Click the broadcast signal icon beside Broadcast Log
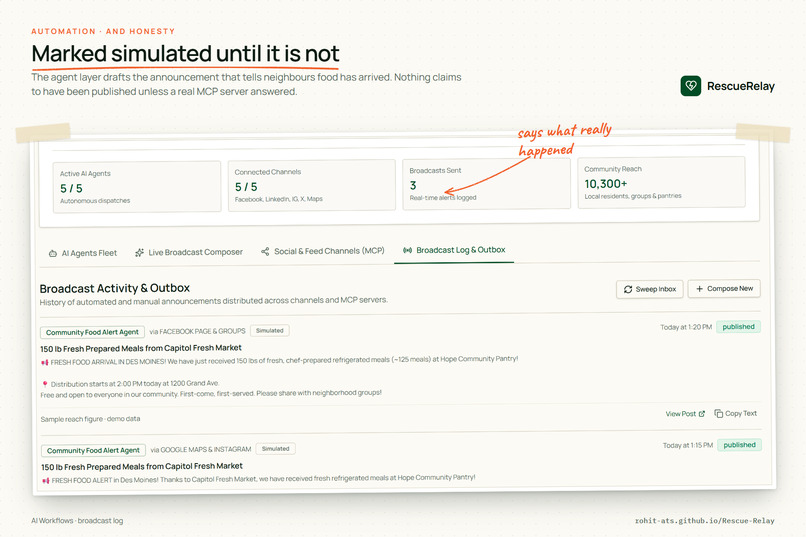The height and width of the screenshot is (537, 806). (408, 250)
